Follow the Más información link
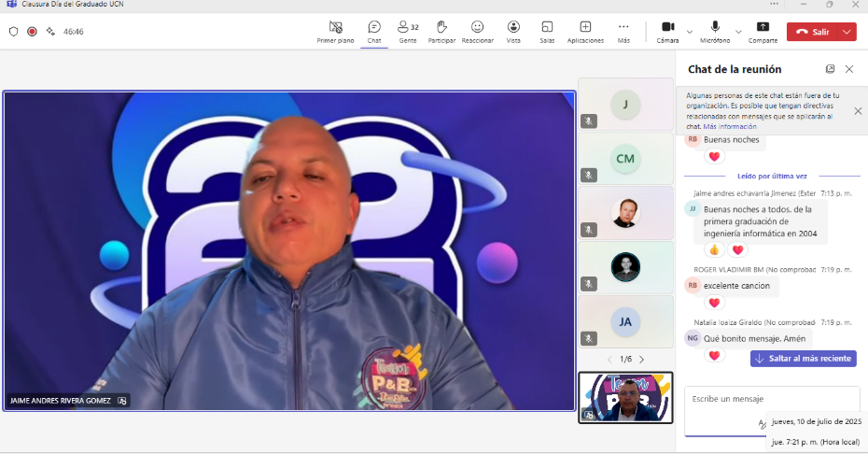 730,126
